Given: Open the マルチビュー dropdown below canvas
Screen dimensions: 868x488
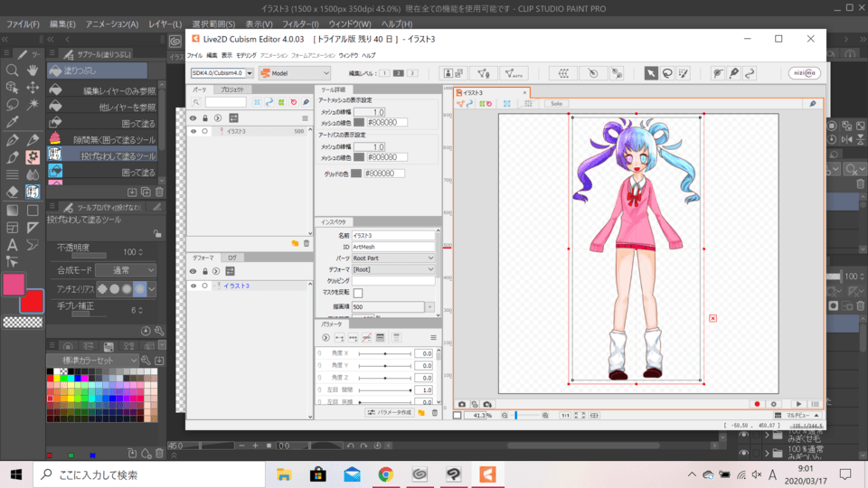Looking at the screenshot, I should tap(797, 415).
